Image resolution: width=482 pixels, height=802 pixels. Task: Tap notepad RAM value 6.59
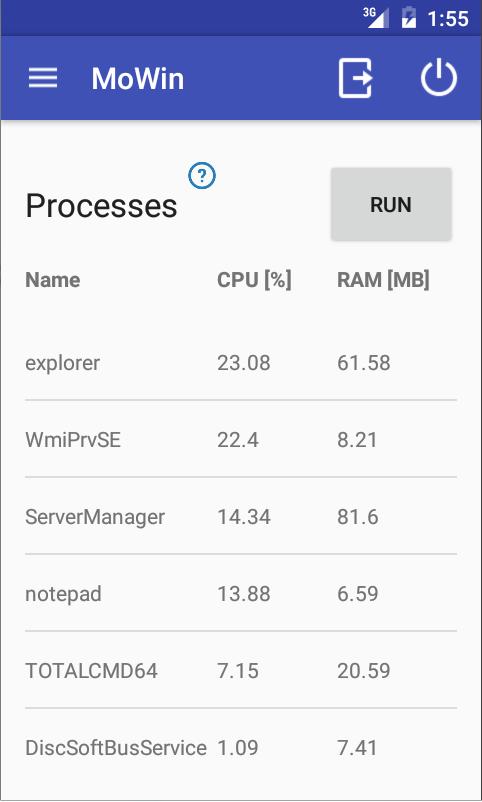pyautogui.click(x=358, y=593)
